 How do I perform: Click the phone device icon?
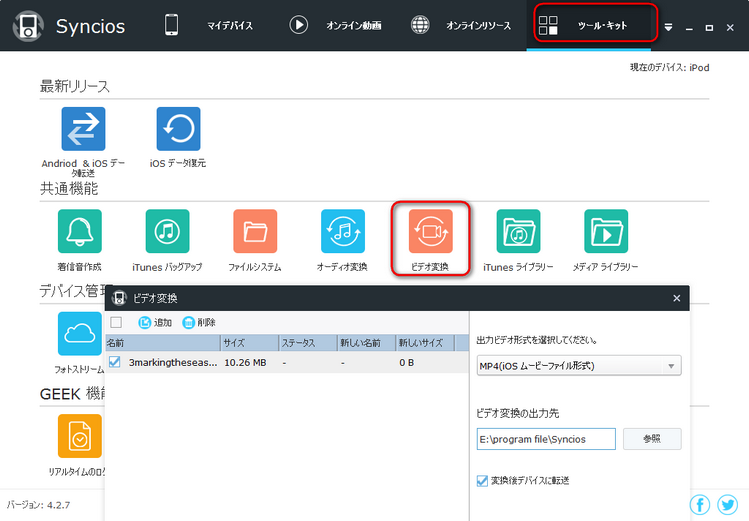pyautogui.click(x=171, y=25)
